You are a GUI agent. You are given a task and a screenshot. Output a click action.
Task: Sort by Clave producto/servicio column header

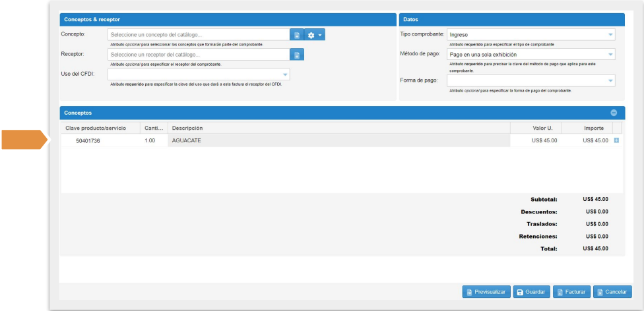pos(100,128)
